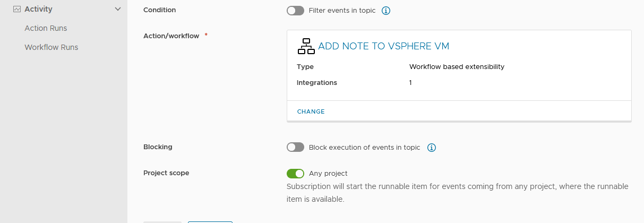Turn off the Any project toggle

coord(295,173)
